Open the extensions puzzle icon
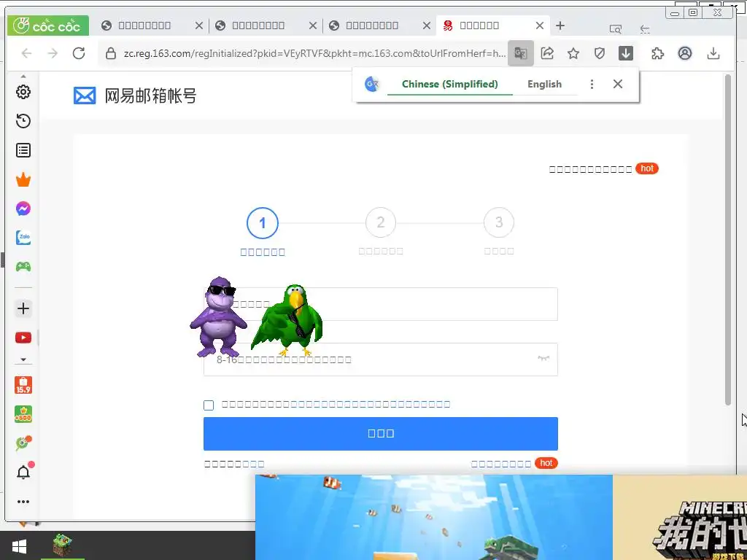This screenshot has width=747, height=560. tap(658, 53)
